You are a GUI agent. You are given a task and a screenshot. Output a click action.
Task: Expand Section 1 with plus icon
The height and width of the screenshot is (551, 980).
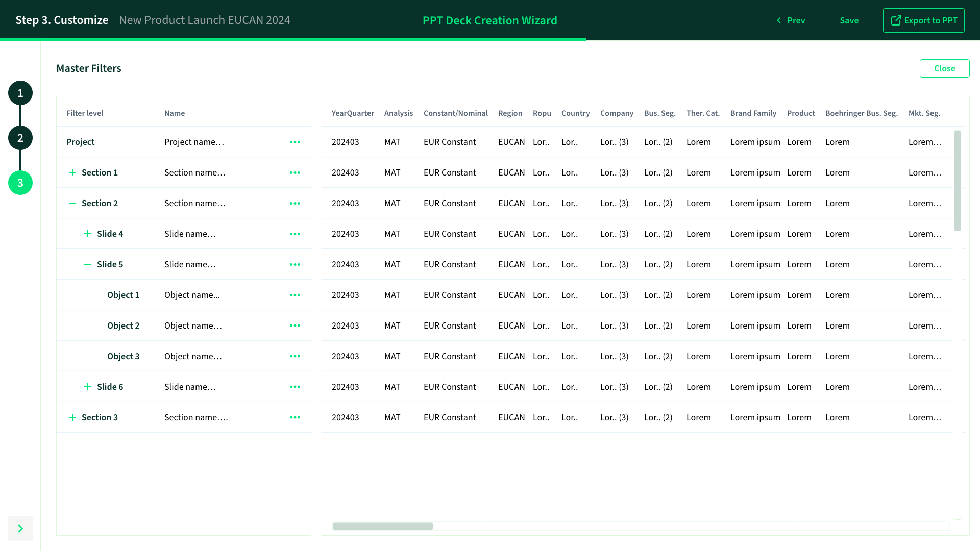coord(72,173)
